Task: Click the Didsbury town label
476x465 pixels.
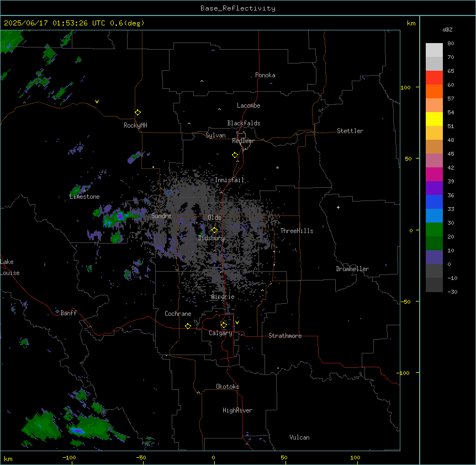Action: tap(211, 238)
